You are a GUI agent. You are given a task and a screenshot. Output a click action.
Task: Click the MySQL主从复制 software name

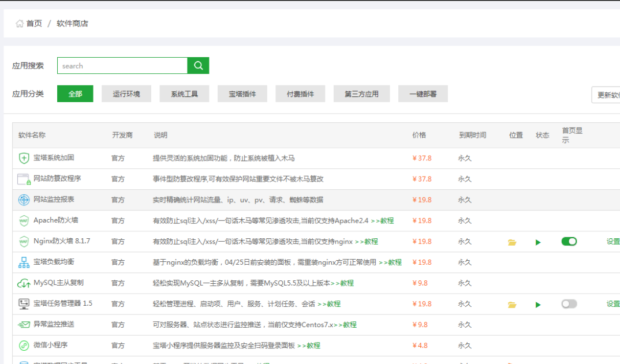58,283
